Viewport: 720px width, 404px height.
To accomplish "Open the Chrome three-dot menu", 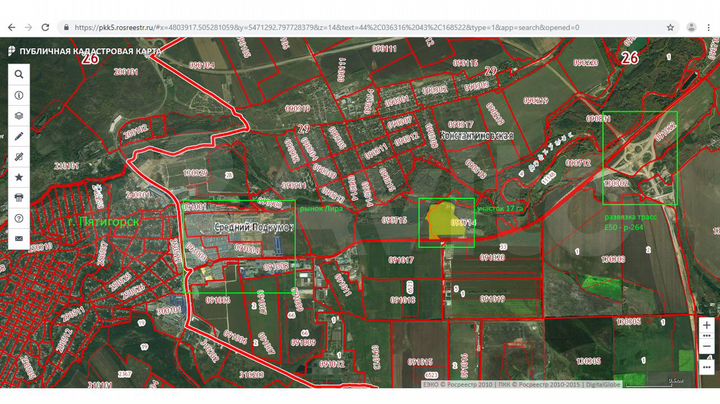I will 709,27.
